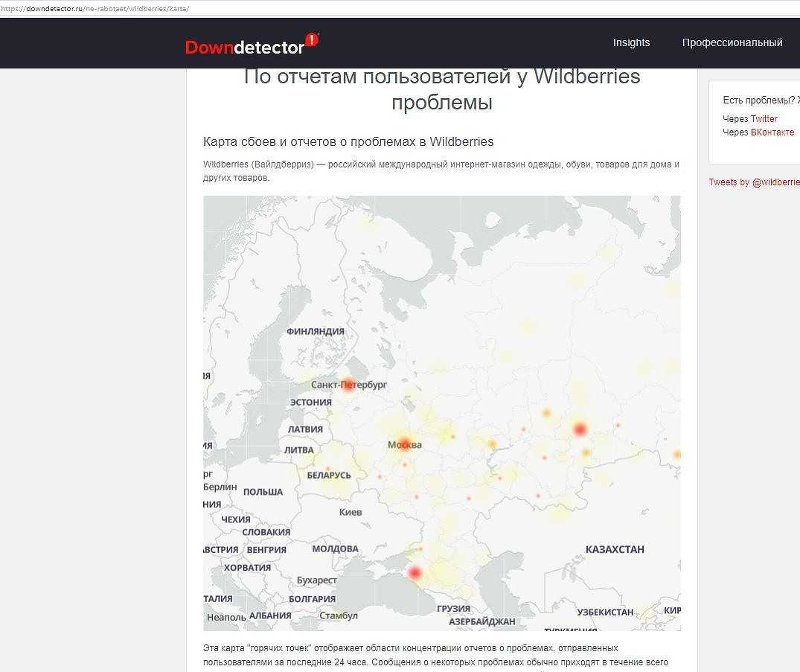
Task: Click the ЧЕХИЯ label on the map
Action: click(236, 519)
